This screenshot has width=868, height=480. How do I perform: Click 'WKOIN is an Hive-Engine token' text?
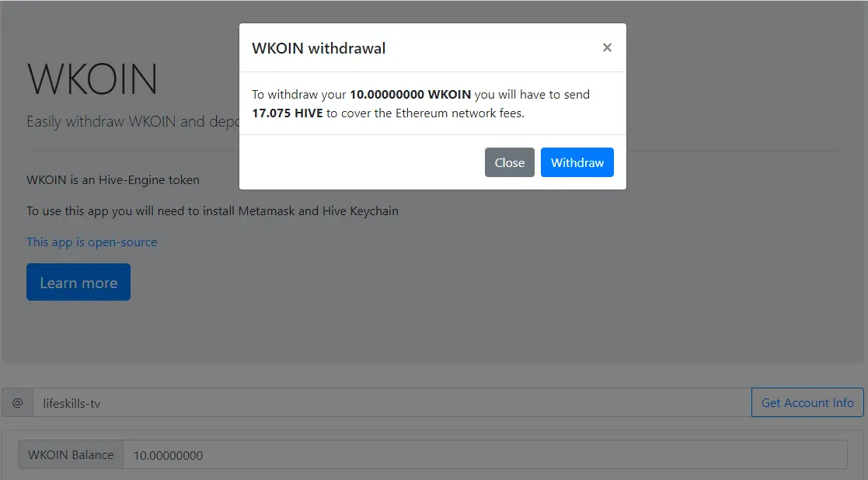coord(113,180)
